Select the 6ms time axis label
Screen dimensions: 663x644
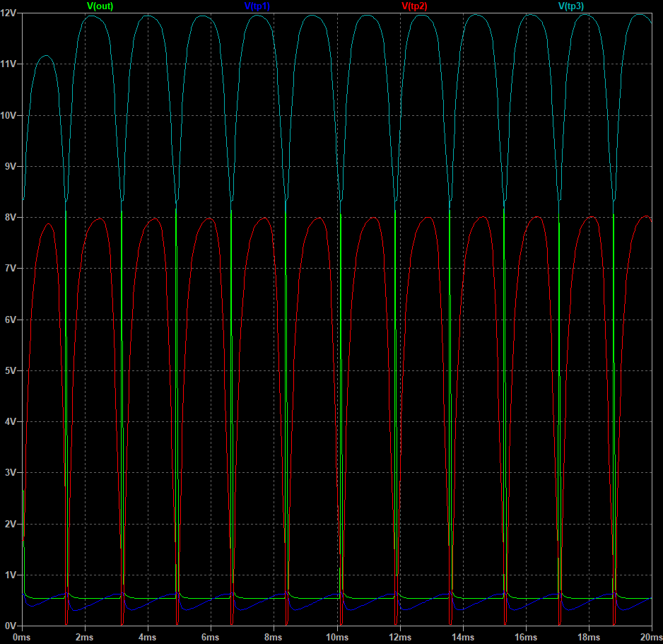[211, 637]
